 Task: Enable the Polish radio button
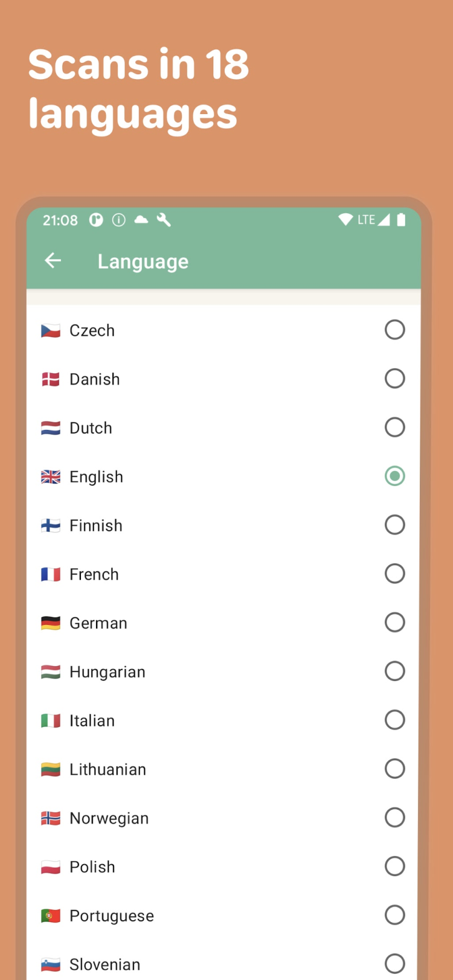[394, 866]
